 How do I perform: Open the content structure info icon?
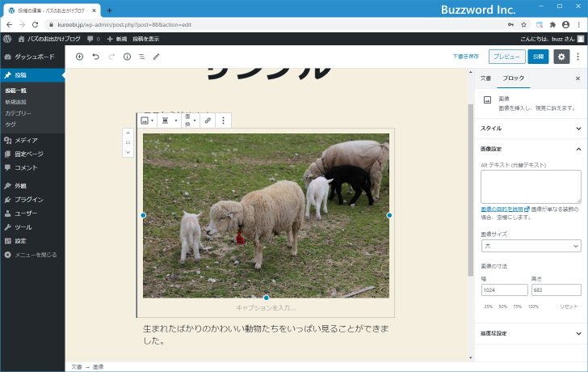pos(127,57)
